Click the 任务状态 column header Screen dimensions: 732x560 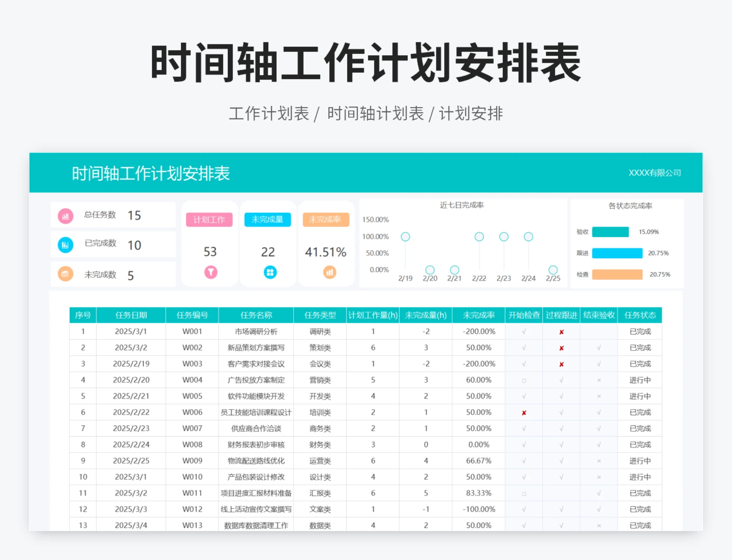[640, 315]
